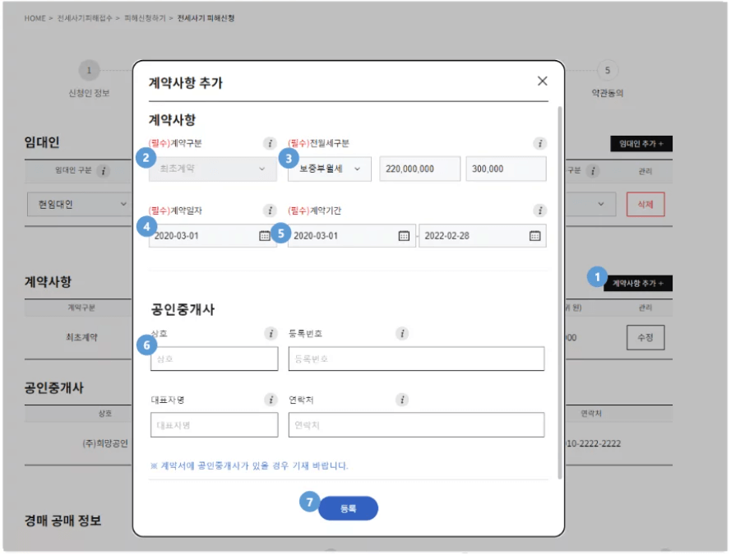Open the 계약구분 dropdown showing 최초계약
The width and height of the screenshot is (731, 560).
(214, 169)
